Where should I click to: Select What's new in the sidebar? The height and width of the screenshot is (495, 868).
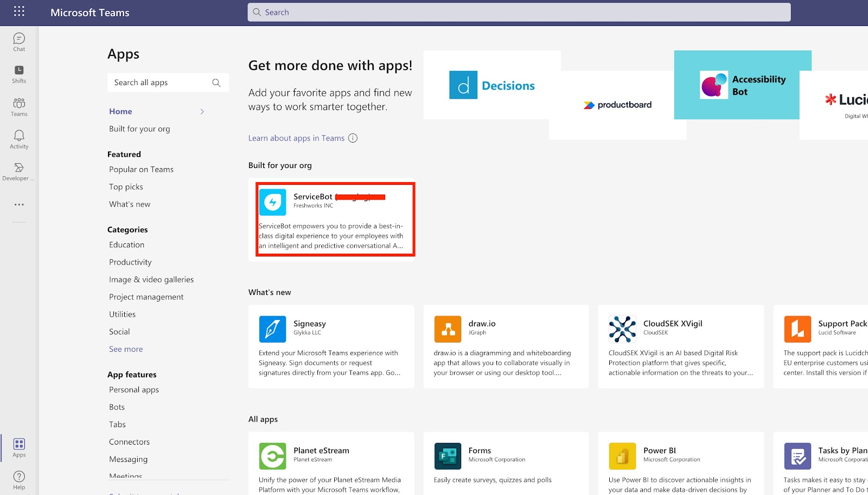(130, 204)
